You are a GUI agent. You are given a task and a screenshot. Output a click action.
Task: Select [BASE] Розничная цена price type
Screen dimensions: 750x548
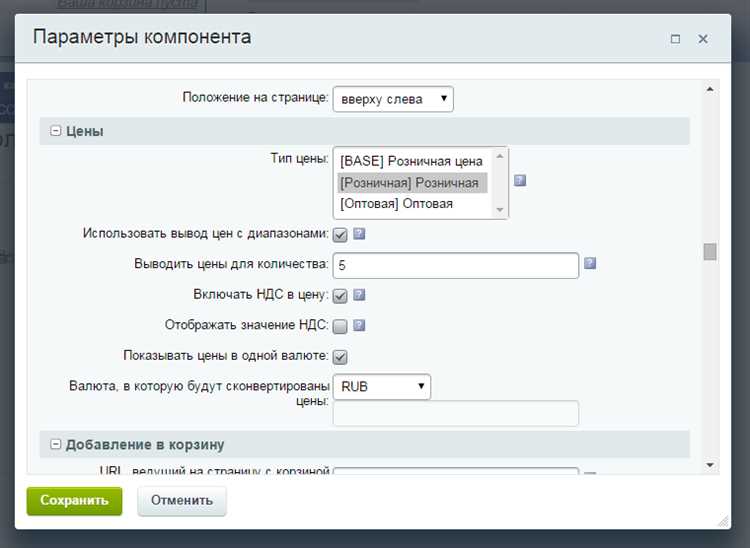click(411, 162)
